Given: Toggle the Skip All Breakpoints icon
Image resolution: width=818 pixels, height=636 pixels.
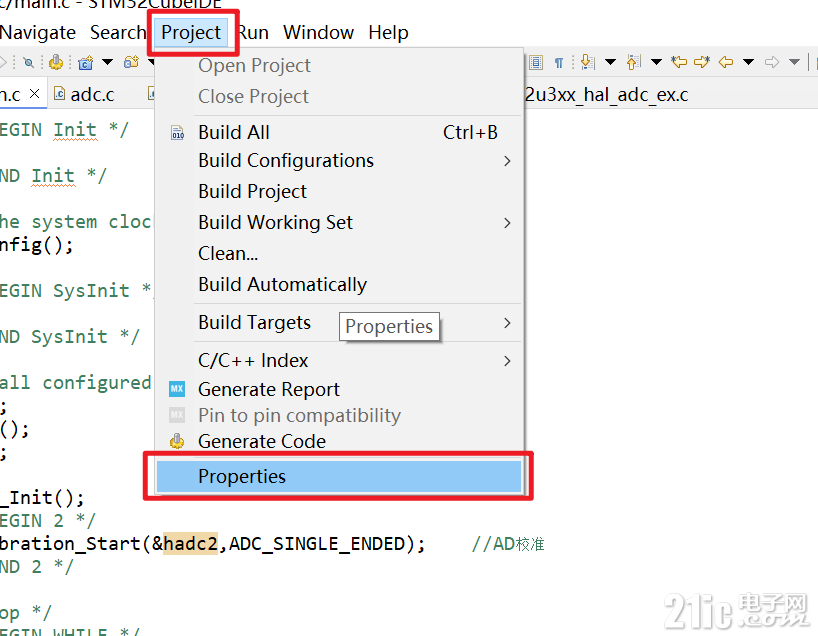Looking at the screenshot, I should pyautogui.click(x=29, y=63).
